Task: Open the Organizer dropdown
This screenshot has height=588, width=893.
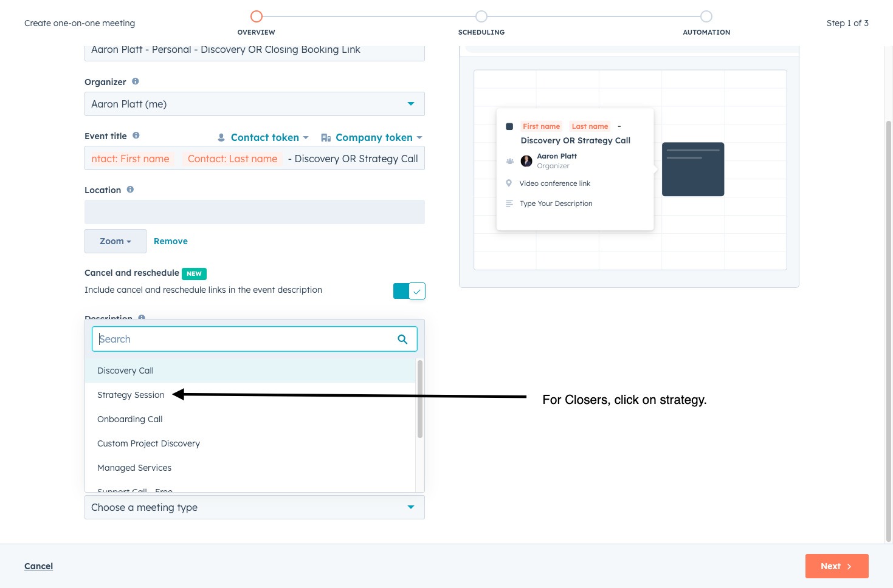Action: 255,104
